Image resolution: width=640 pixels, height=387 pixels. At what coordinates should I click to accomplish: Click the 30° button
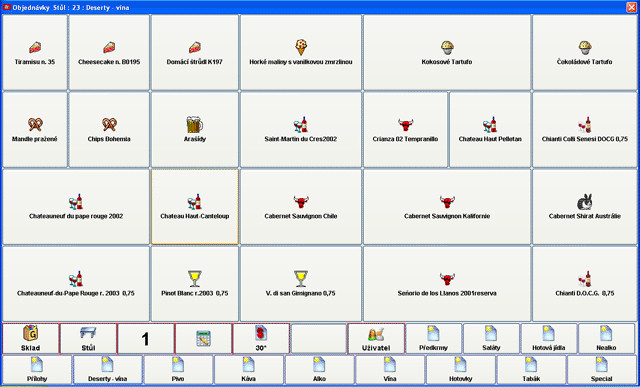click(x=261, y=339)
